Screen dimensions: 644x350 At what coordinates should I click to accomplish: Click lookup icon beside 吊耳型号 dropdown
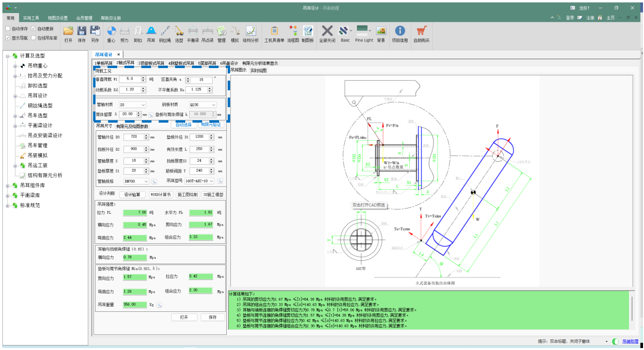[220, 182]
